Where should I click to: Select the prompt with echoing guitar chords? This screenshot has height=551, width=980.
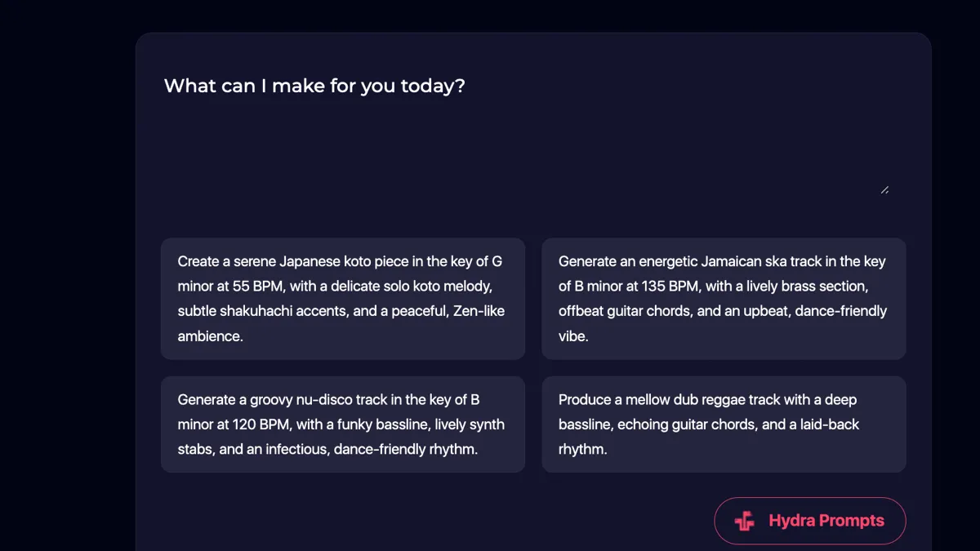point(724,424)
